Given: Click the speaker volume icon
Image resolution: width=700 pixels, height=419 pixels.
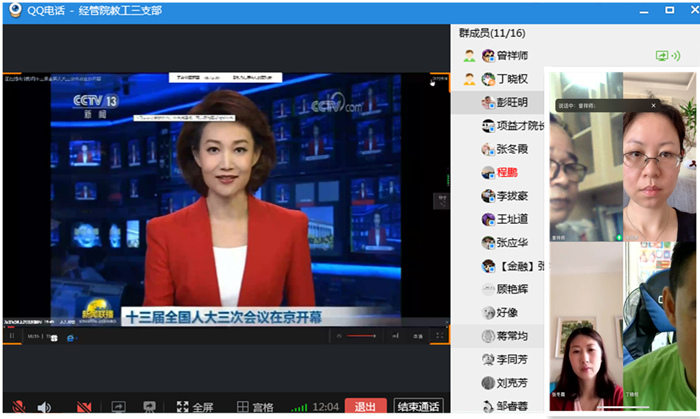Looking at the screenshot, I should [44, 407].
